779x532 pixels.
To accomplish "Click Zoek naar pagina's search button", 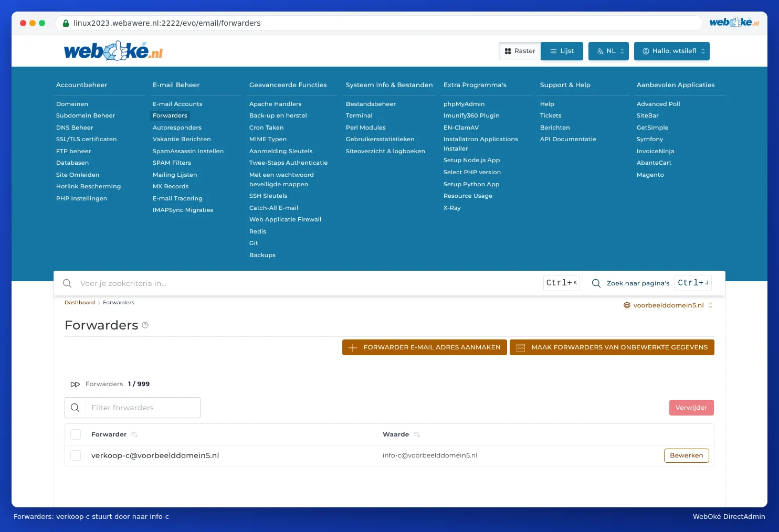I will click(x=651, y=283).
